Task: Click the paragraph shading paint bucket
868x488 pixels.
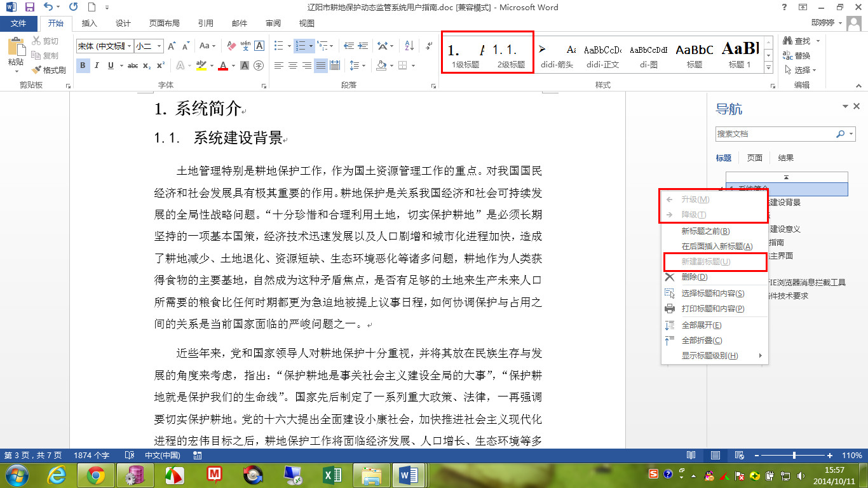Action: (x=381, y=65)
